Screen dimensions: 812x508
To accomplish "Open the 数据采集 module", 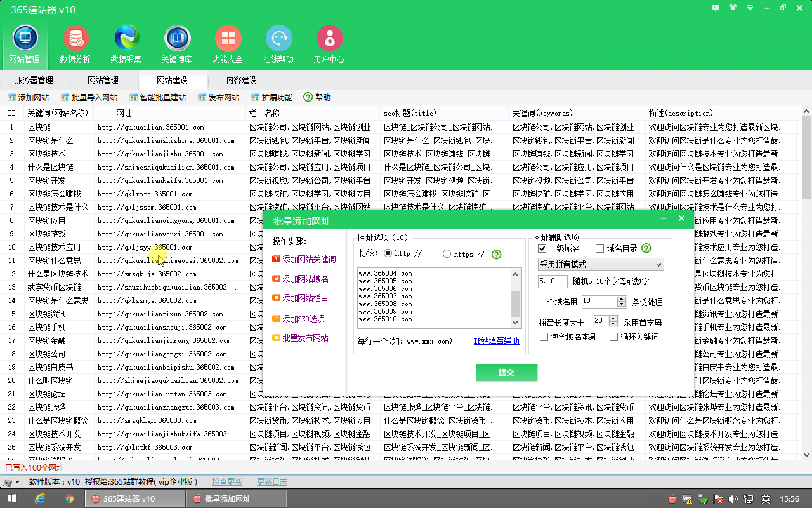I will coord(126,44).
